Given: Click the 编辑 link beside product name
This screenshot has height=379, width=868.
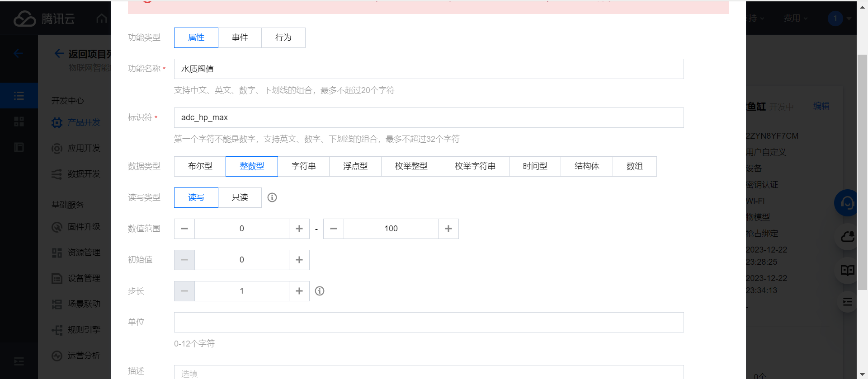Looking at the screenshot, I should point(821,106).
